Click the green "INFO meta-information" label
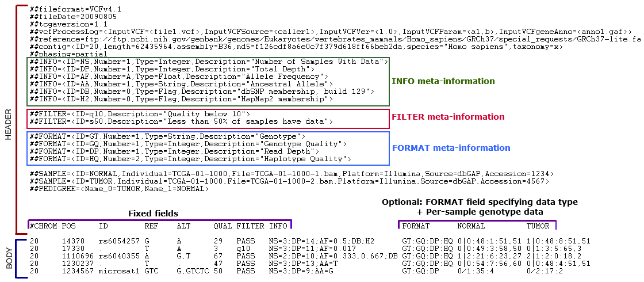 pos(443,81)
